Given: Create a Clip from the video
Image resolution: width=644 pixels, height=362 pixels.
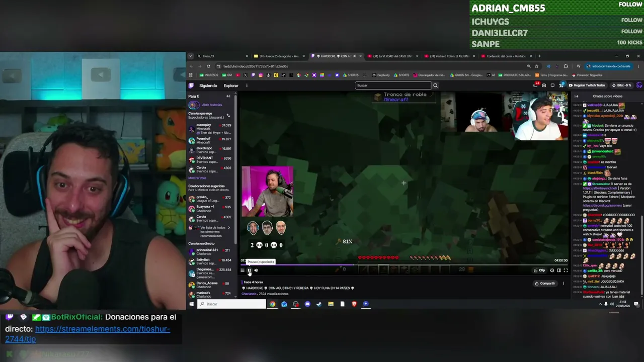Looking at the screenshot, I should tap(539, 270).
